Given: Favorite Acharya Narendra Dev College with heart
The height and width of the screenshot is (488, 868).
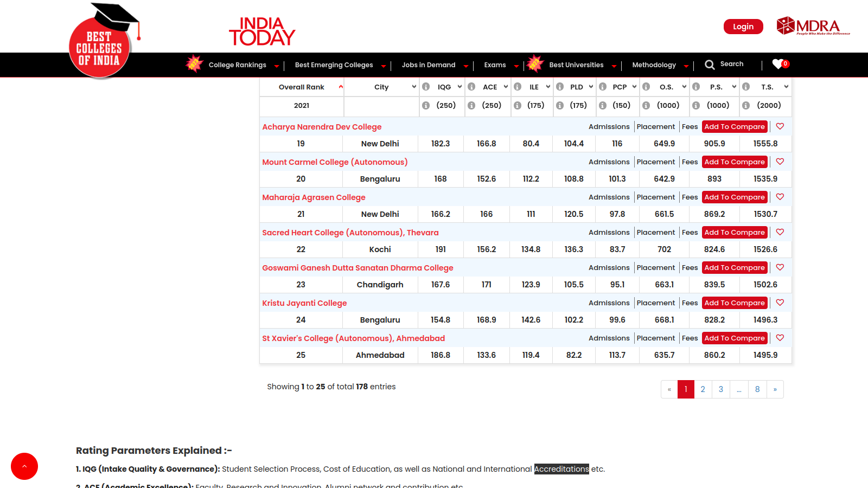Looking at the screenshot, I should (x=780, y=126).
